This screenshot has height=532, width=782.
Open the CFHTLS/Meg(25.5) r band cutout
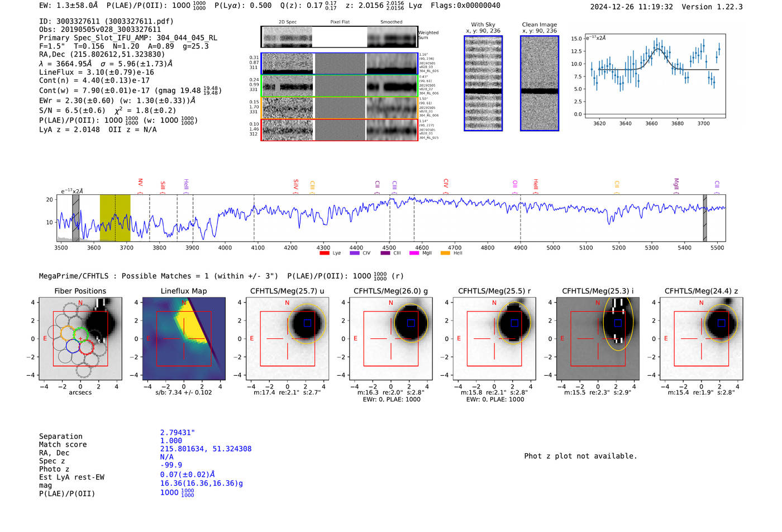click(x=494, y=339)
